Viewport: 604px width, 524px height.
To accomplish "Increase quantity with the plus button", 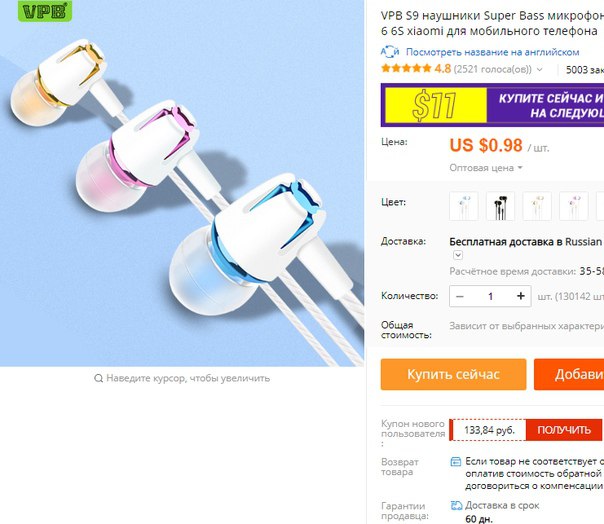I will point(521,296).
